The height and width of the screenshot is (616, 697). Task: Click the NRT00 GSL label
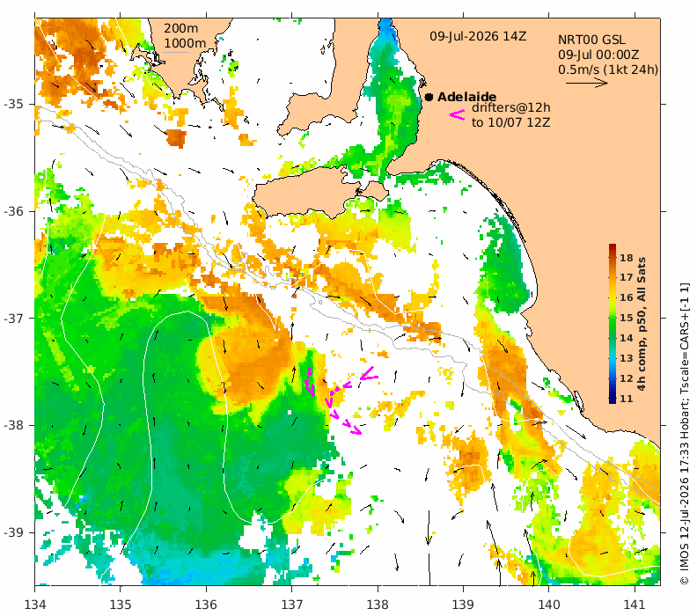[591, 40]
